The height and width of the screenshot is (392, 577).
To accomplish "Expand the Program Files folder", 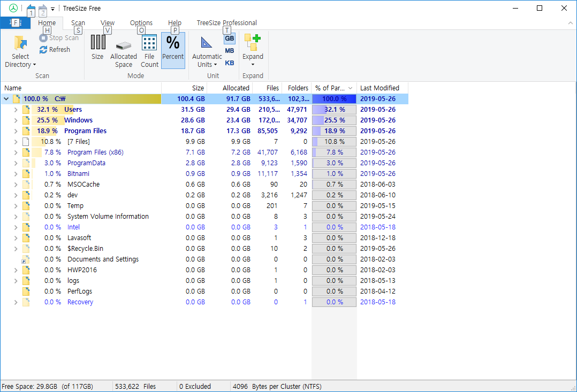I will [x=16, y=131].
